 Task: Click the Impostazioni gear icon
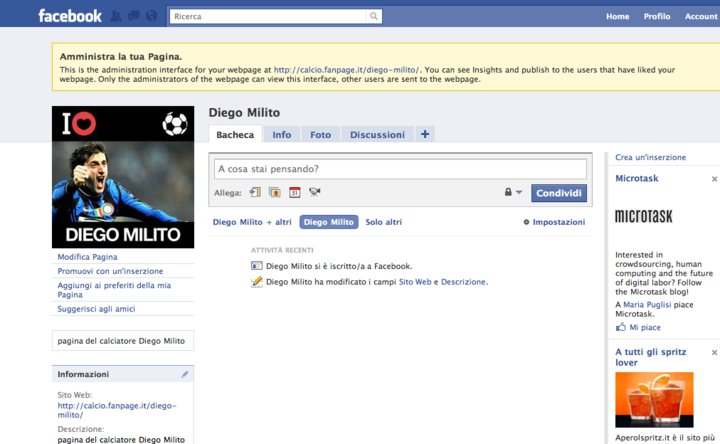pyautogui.click(x=526, y=222)
